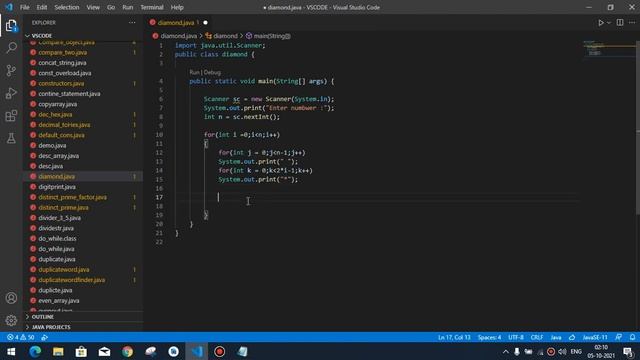
Task: Open the Edit menu
Action: coord(42,7)
